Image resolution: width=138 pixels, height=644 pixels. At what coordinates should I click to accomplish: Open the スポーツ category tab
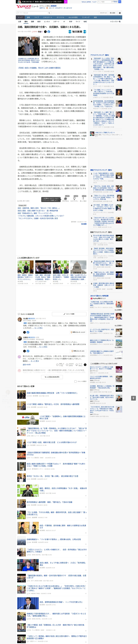click(x=56, y=21)
